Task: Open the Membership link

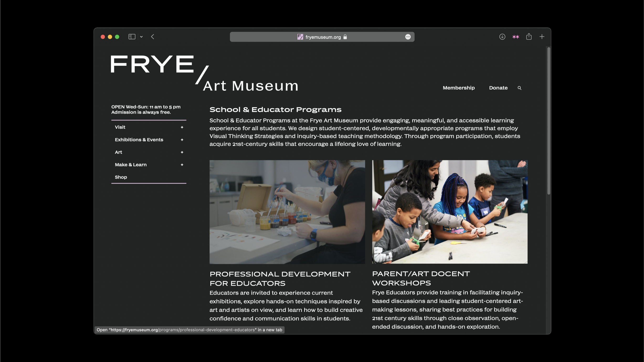Action: pos(458,88)
